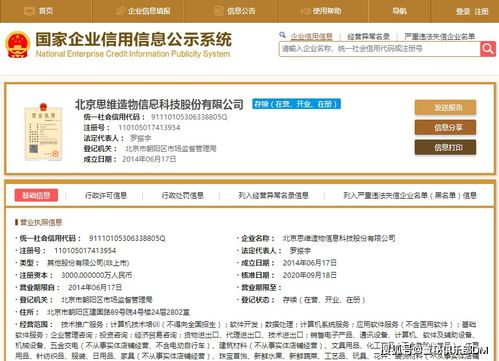Select 严重违法失信企业名单 search category
This screenshot has height=361, width=499.
pos(439,36)
